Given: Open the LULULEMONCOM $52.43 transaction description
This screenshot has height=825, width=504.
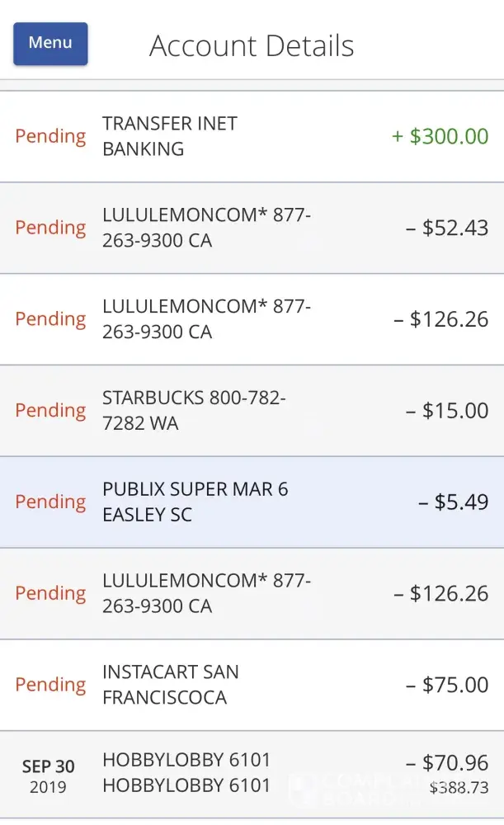Looking at the screenshot, I should point(206,228).
